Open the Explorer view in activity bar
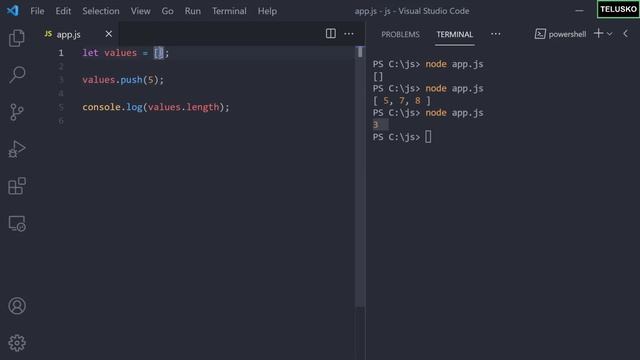The width and height of the screenshot is (640, 360). tap(17, 38)
